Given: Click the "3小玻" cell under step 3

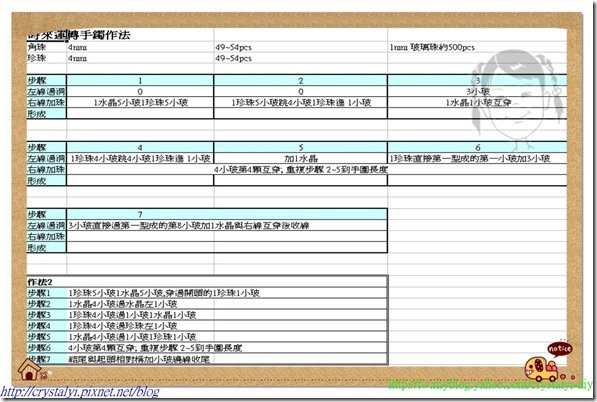Looking at the screenshot, I should [x=477, y=91].
